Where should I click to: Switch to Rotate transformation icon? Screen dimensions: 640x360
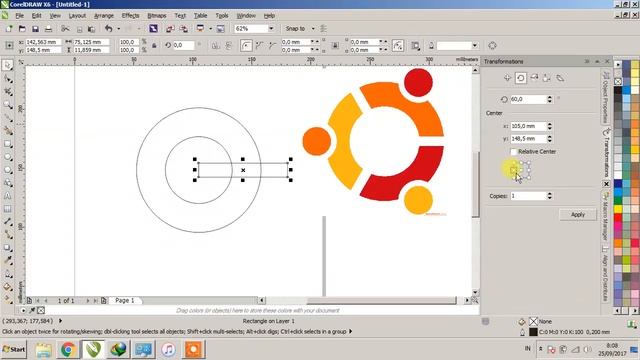tap(520, 78)
